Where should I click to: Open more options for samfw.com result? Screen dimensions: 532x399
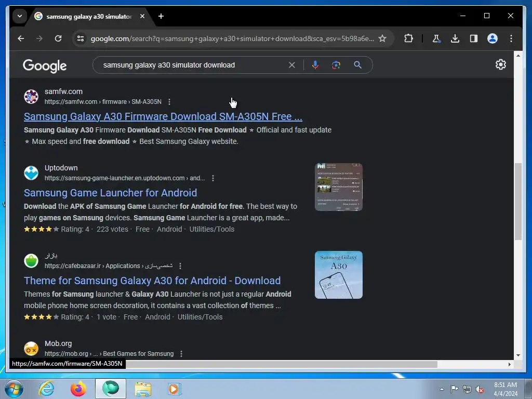pyautogui.click(x=169, y=102)
